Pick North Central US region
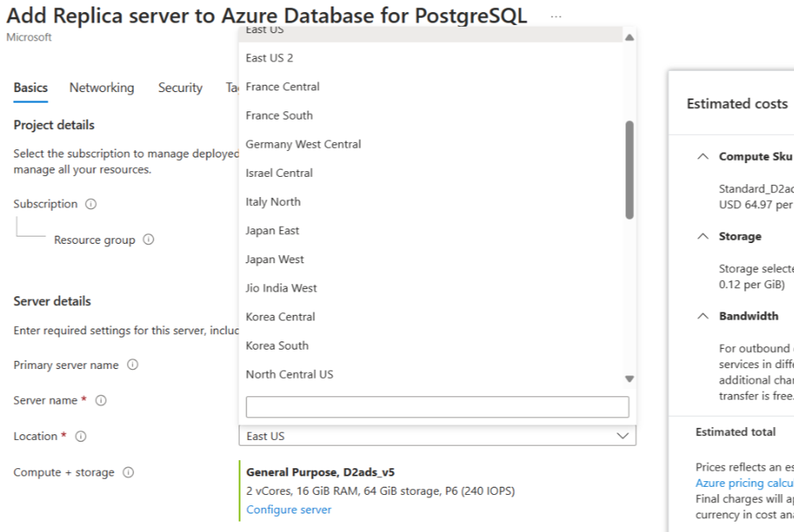The width and height of the screenshot is (794, 532). [x=431, y=375]
